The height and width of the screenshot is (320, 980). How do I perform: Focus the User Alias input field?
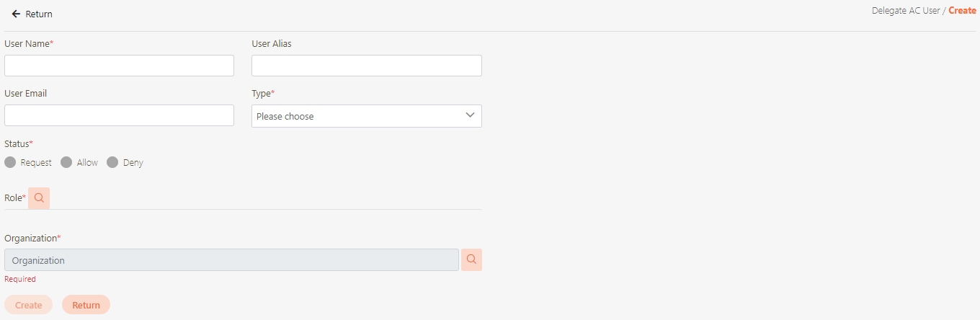(366, 66)
